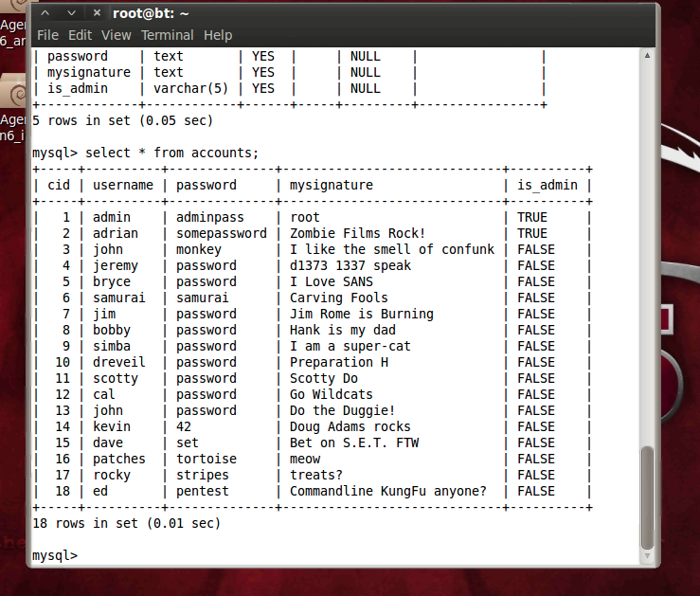
Task: Click the 'is_admin' column header
Action: (x=547, y=185)
